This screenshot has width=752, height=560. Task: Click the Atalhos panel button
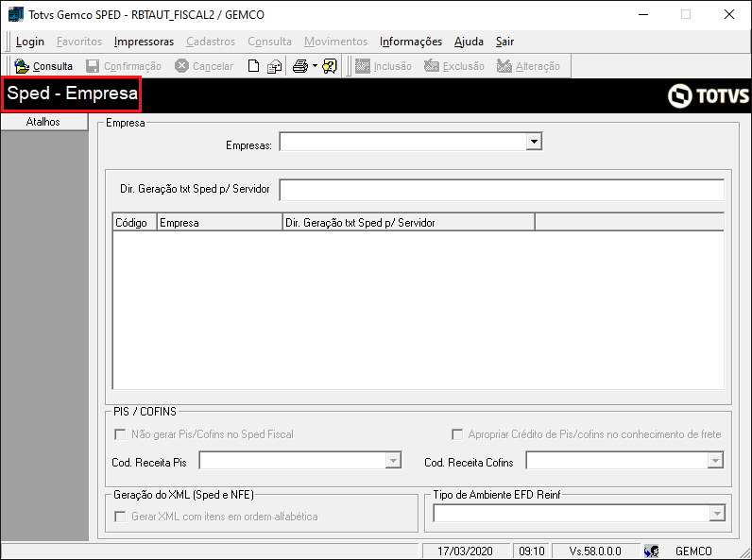tap(44, 122)
